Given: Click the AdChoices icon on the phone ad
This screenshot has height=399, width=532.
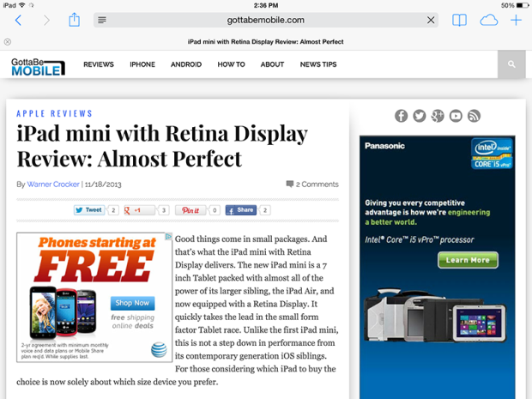Looking at the screenshot, I should pyautogui.click(x=169, y=237).
